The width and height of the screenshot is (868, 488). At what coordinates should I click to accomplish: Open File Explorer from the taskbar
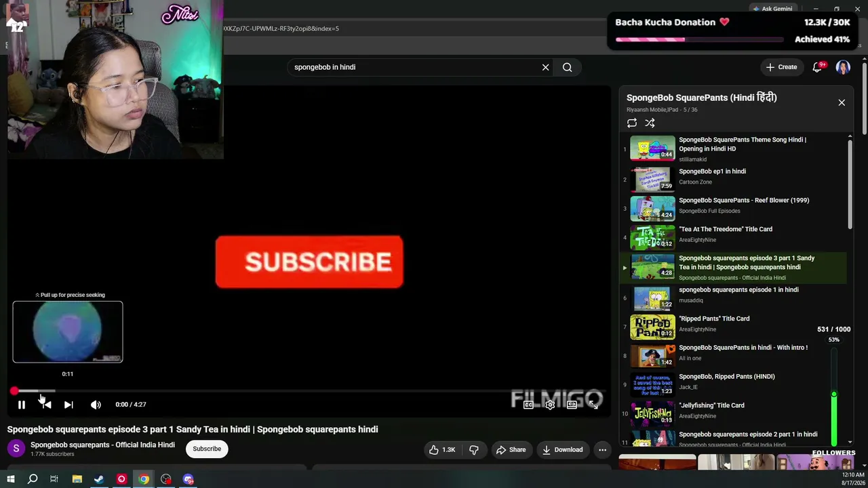click(x=77, y=479)
